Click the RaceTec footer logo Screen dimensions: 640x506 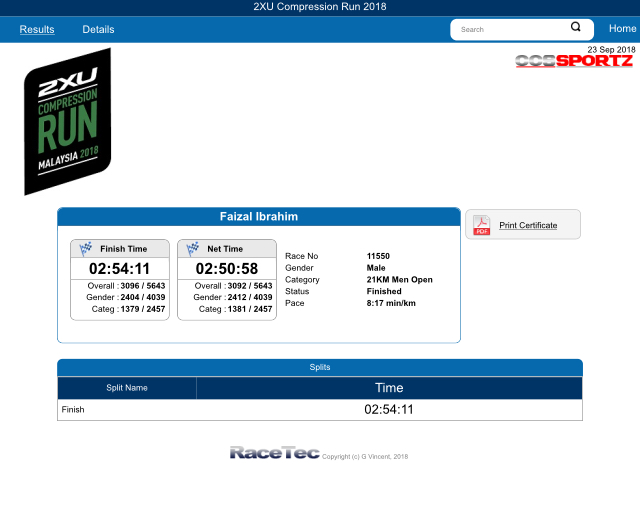pyautogui.click(x=275, y=453)
